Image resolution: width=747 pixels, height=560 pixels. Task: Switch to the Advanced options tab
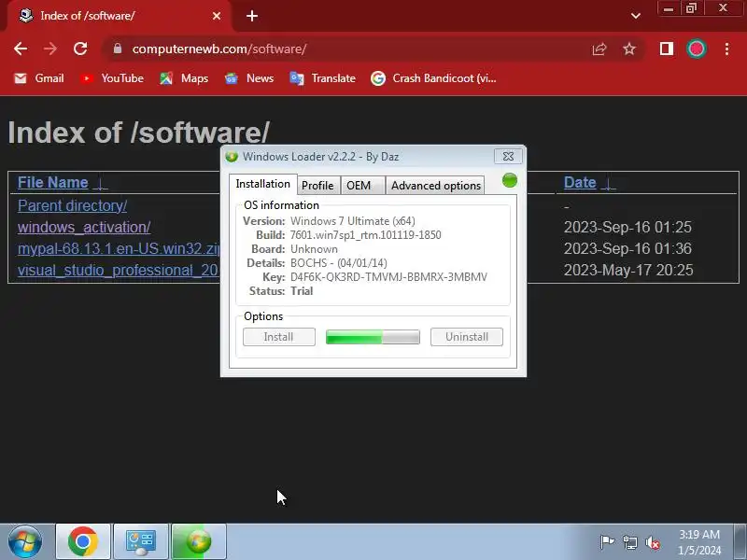435,185
